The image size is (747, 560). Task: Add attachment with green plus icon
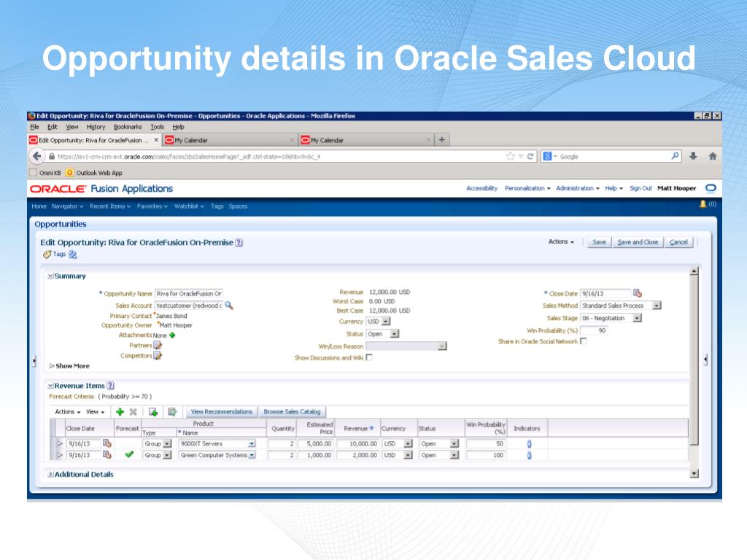pos(172,335)
